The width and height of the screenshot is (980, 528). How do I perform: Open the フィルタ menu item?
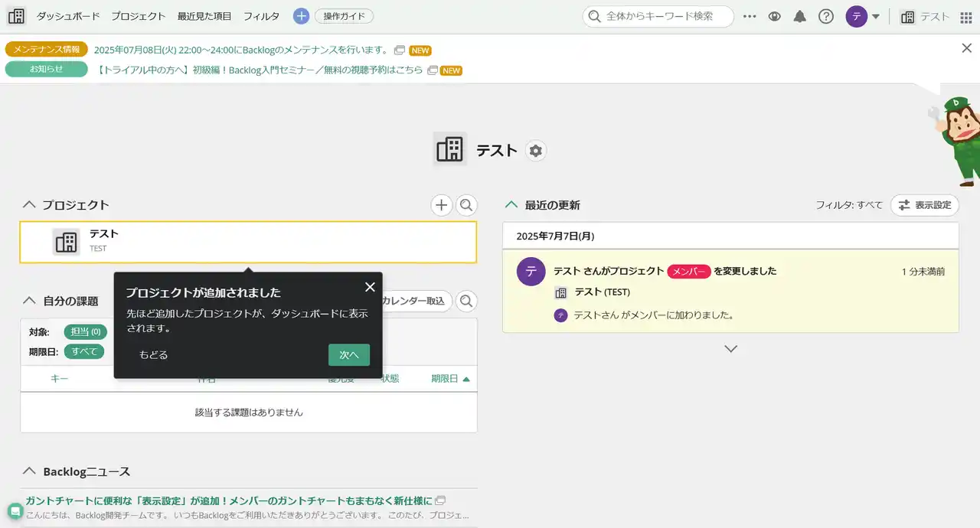coord(261,16)
